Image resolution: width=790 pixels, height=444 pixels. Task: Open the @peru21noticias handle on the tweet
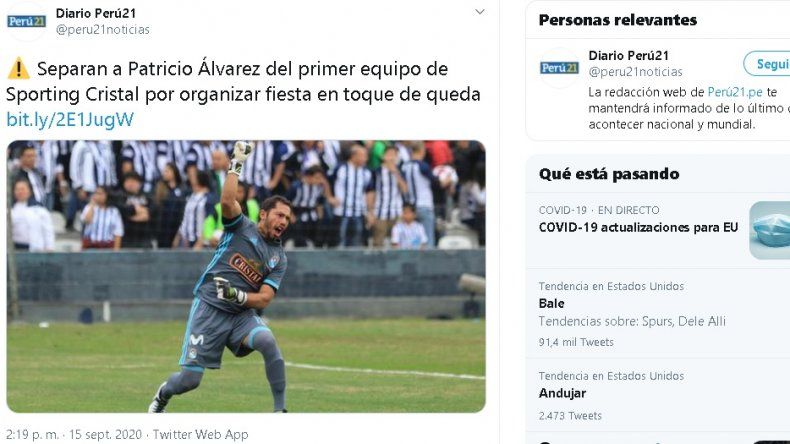(103, 30)
